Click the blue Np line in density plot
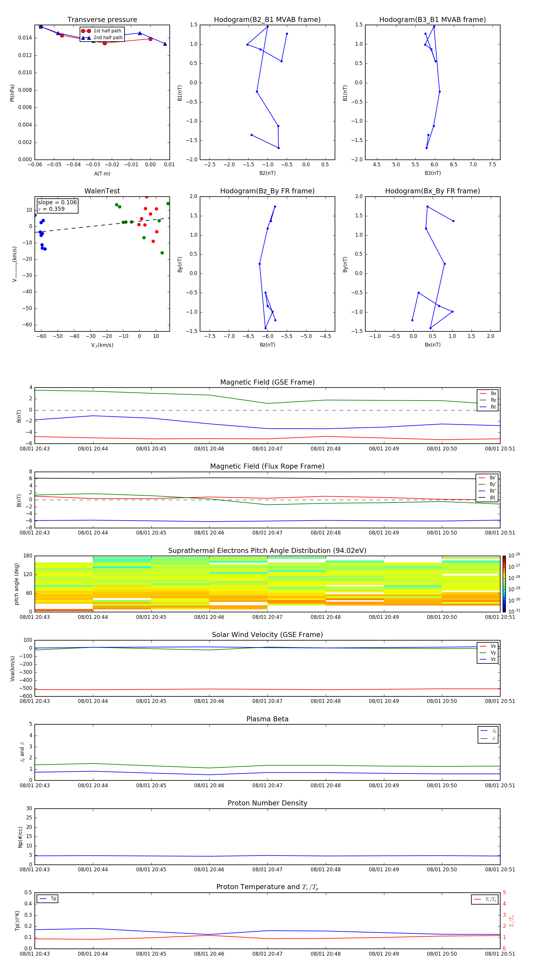This screenshot has width=535, height=980. pos(267,856)
